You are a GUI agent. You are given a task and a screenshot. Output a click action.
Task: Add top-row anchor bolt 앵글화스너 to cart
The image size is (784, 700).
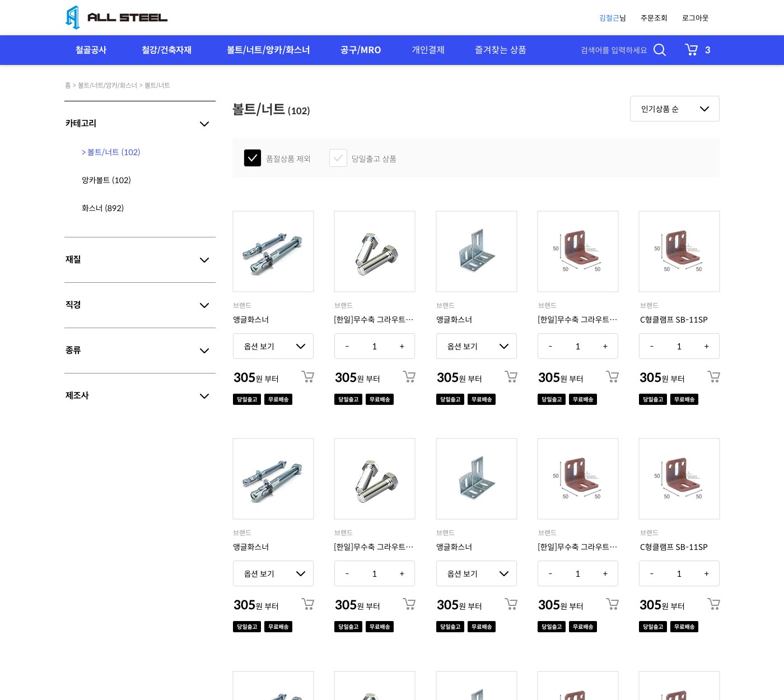(307, 376)
